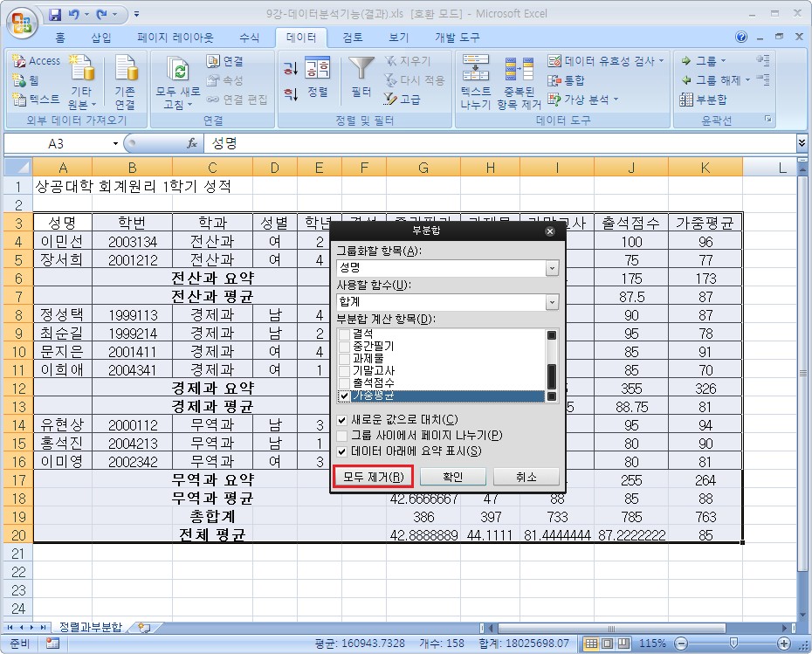
Task: Open 기존 연결 existing connections
Action: tap(126, 82)
